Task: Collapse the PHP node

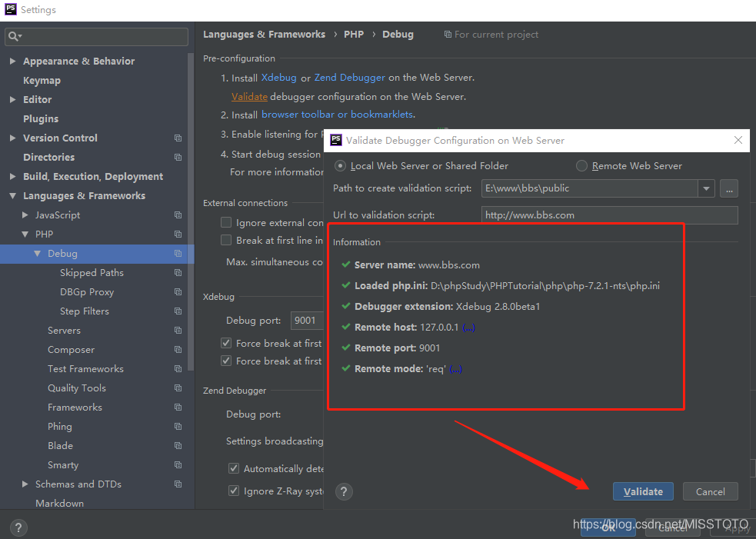Action: tap(25, 235)
